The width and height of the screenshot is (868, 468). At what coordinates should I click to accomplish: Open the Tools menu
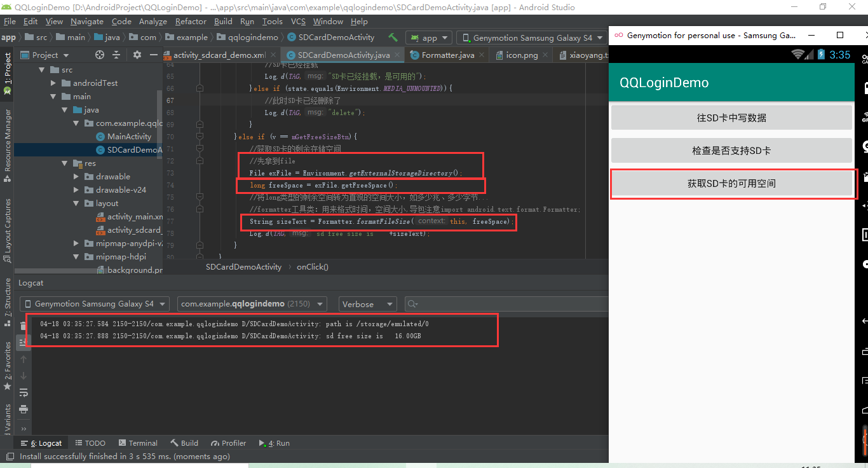273,21
